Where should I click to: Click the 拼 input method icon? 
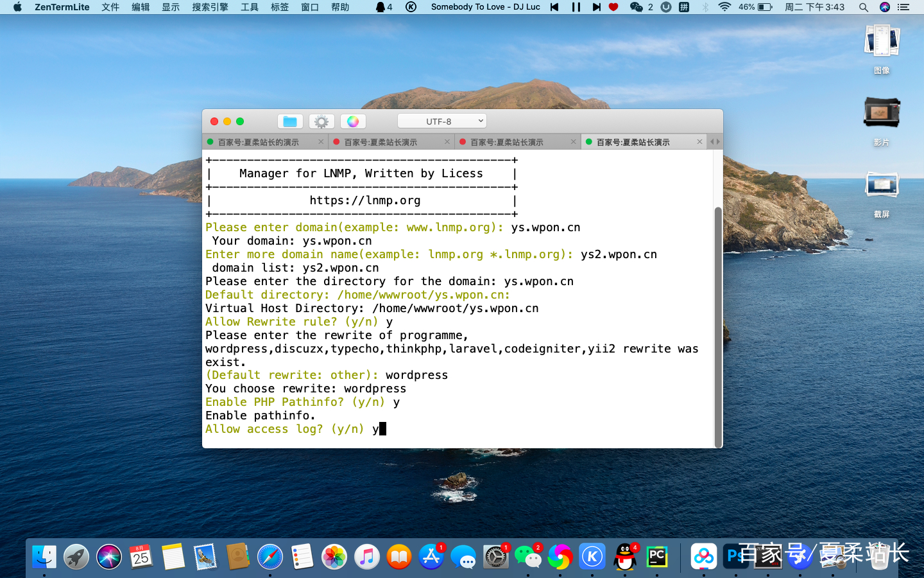point(684,7)
